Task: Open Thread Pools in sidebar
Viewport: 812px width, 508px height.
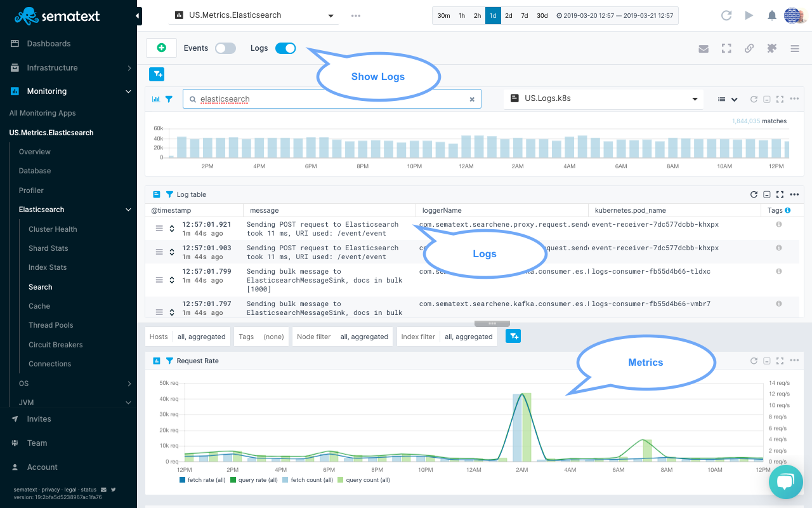Action: (51, 325)
